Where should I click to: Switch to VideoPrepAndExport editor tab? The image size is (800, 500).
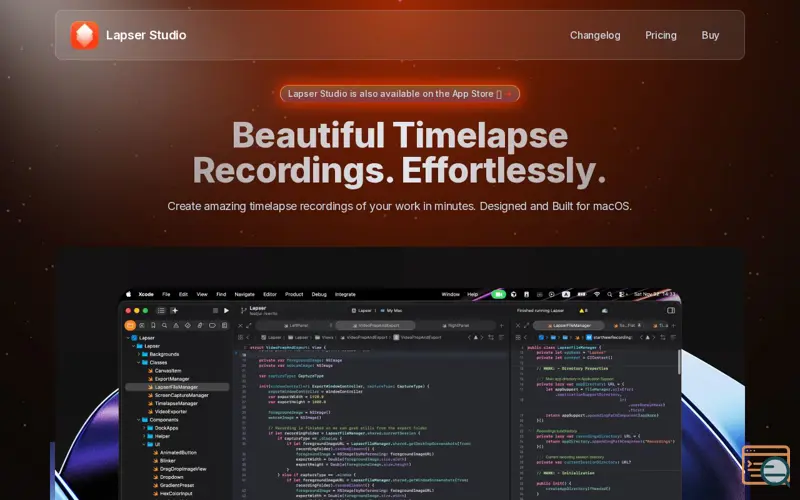tap(376, 325)
